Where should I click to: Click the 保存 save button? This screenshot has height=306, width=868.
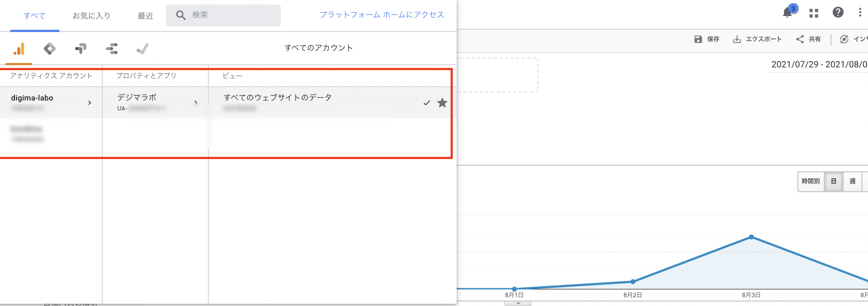point(707,39)
